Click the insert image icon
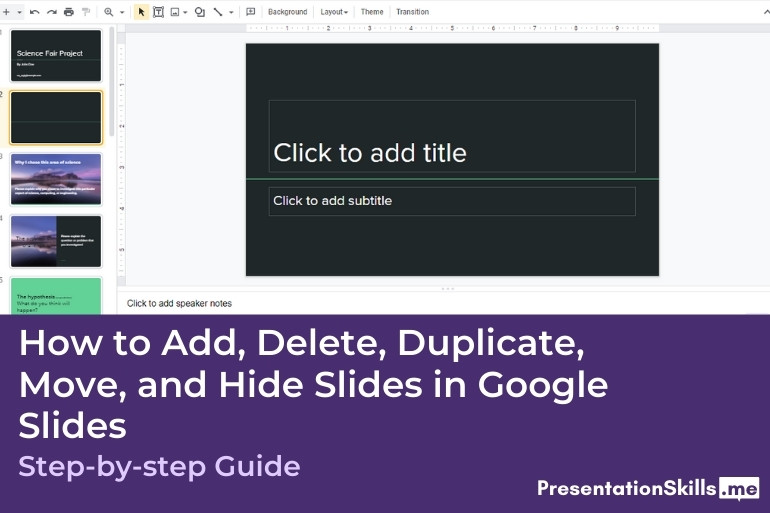The width and height of the screenshot is (770, 513). [175, 12]
